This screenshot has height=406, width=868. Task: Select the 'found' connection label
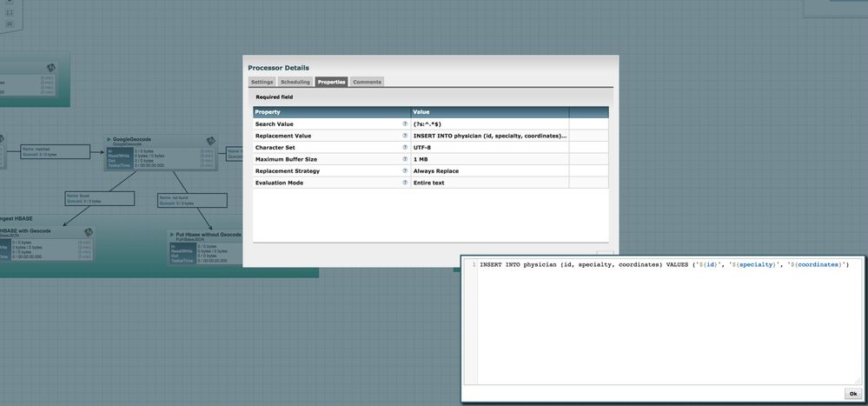[x=100, y=198]
